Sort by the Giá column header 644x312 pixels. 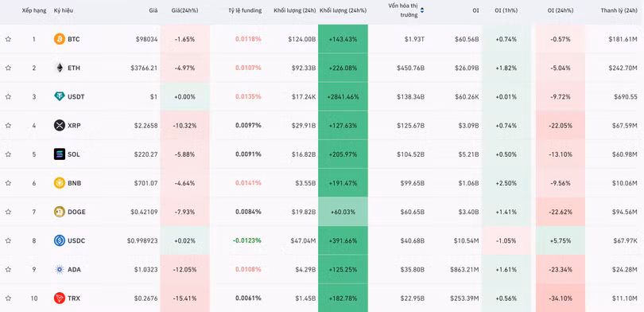click(153, 10)
